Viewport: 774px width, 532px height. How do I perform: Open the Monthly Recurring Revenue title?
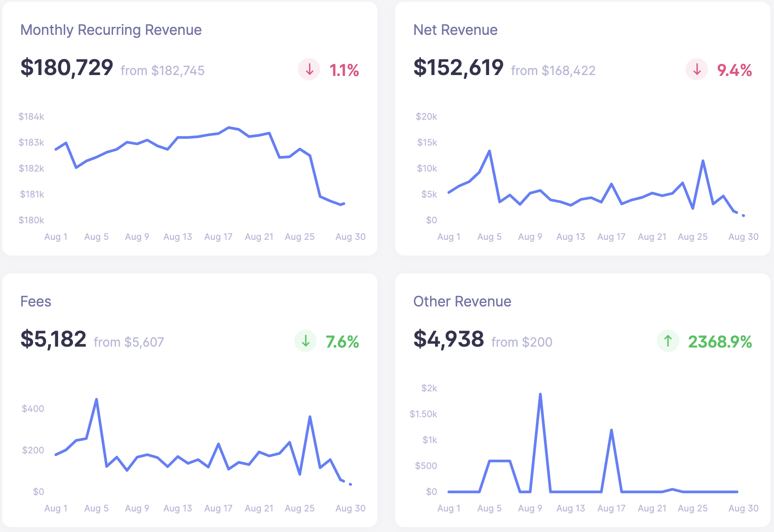click(x=111, y=30)
